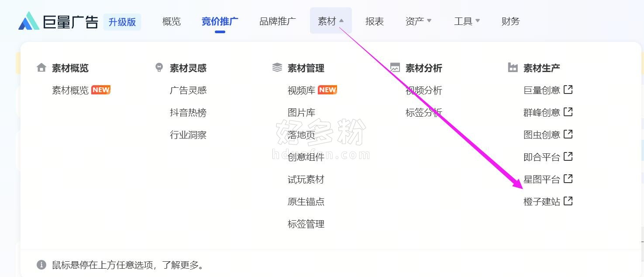The width and height of the screenshot is (644, 277).
Task: Open 素材概览 link under 素材概览
Action: tap(70, 90)
